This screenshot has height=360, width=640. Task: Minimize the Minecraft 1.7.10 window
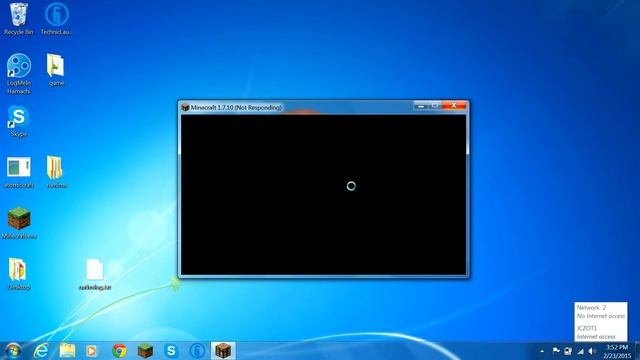click(421, 106)
